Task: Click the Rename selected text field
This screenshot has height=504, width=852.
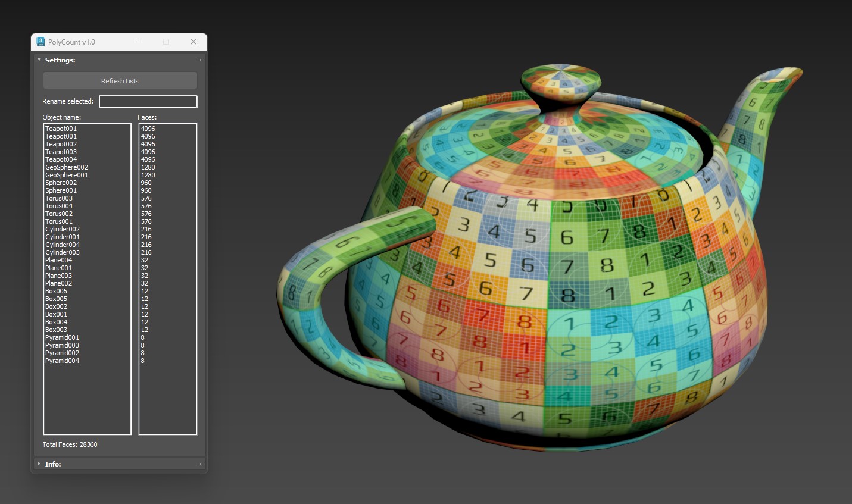Action: pos(148,102)
